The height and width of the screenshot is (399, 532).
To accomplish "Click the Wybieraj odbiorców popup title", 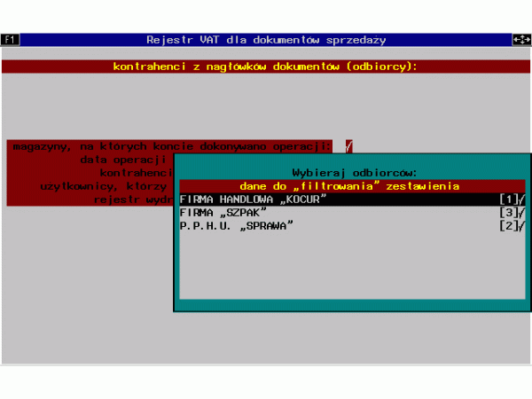I will pyautogui.click(x=354, y=173).
